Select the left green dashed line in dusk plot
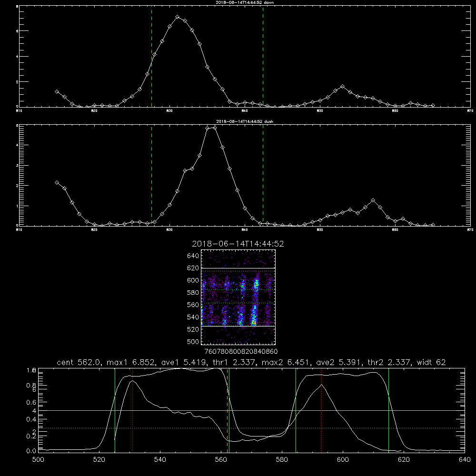This screenshot has width=476, height=476. (x=151, y=176)
